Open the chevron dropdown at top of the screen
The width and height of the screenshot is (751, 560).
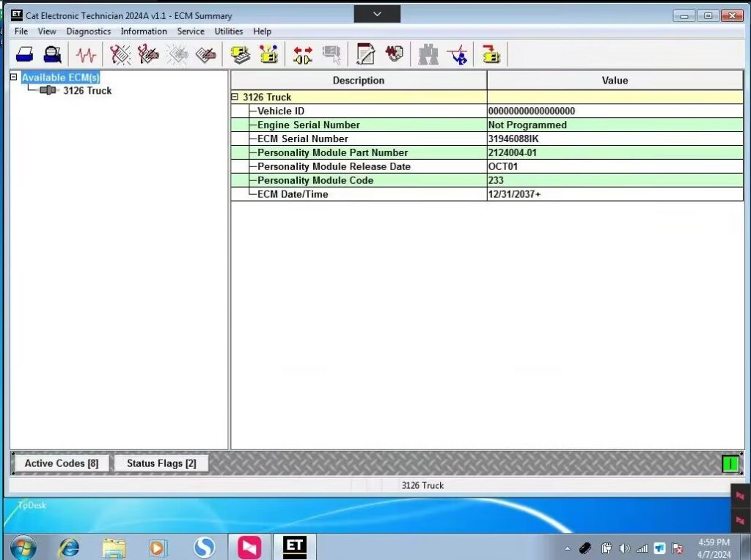click(377, 14)
